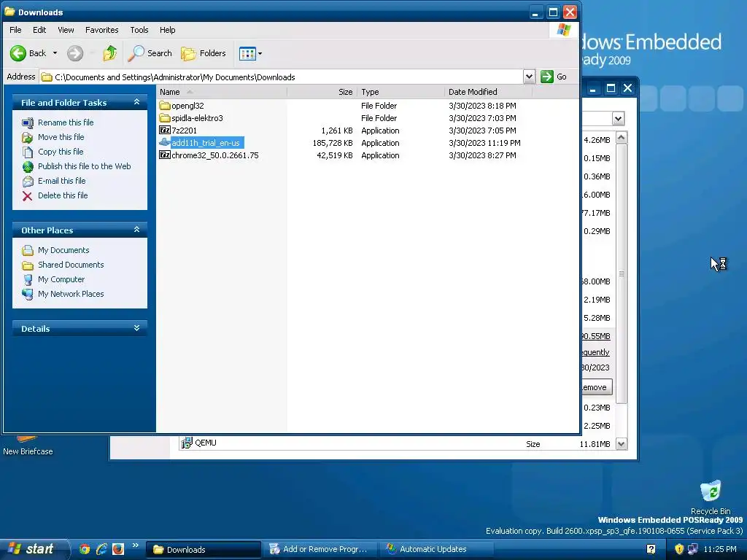Launch Firefox from Quick Launch
The height and width of the screenshot is (560, 747).
pos(118,549)
